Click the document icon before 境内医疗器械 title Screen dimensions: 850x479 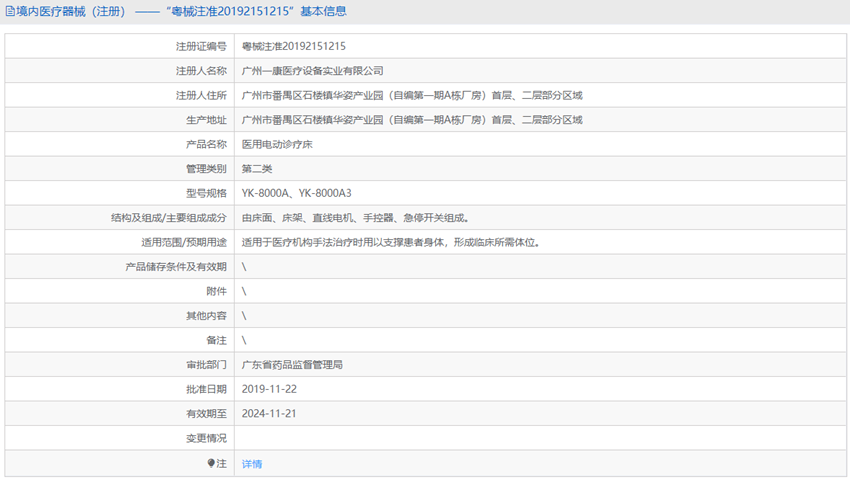tap(10, 11)
